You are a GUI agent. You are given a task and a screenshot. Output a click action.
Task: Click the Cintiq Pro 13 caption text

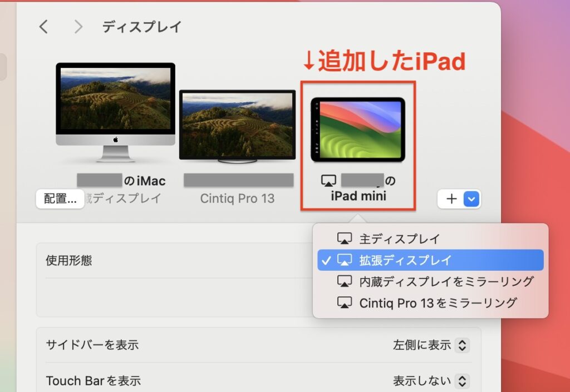point(237,199)
